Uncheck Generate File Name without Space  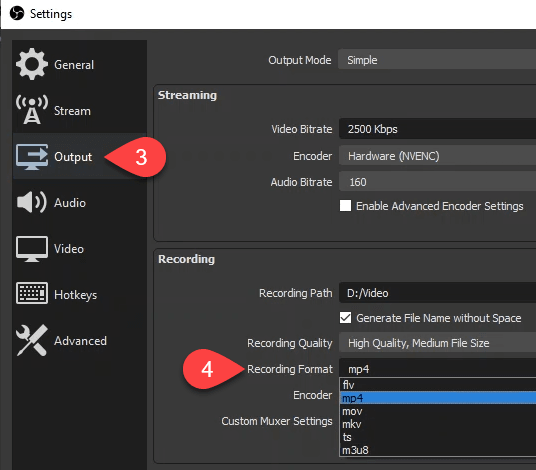(x=345, y=318)
